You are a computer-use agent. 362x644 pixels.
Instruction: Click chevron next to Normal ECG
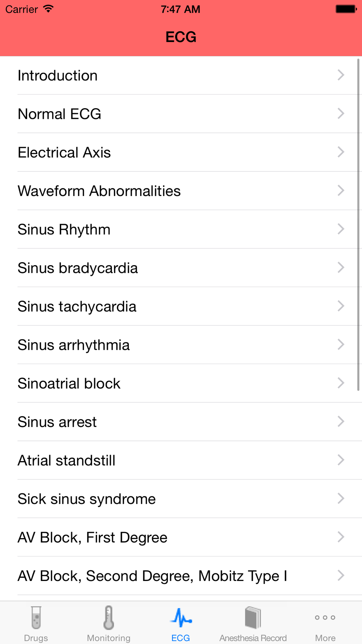coord(341,113)
